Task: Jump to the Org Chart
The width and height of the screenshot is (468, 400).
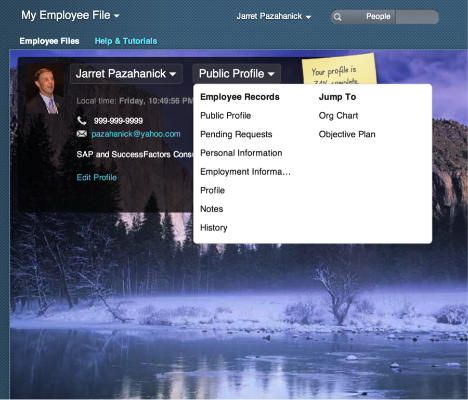Action: click(x=338, y=116)
